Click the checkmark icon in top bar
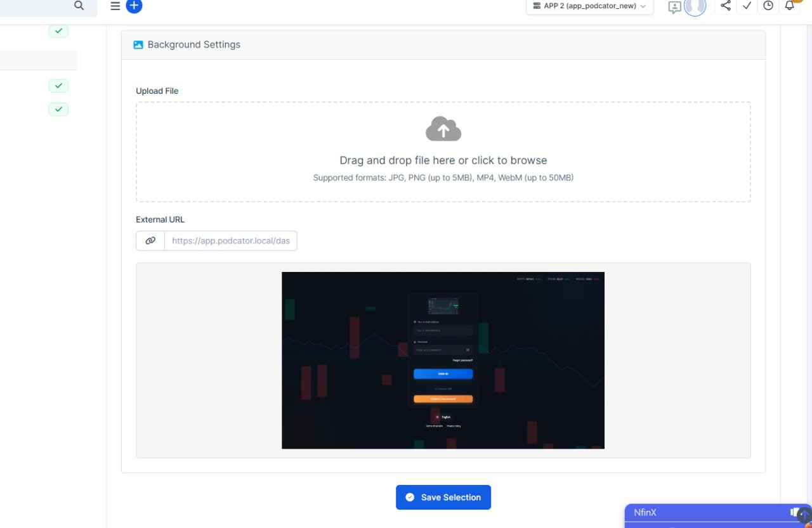 point(747,6)
